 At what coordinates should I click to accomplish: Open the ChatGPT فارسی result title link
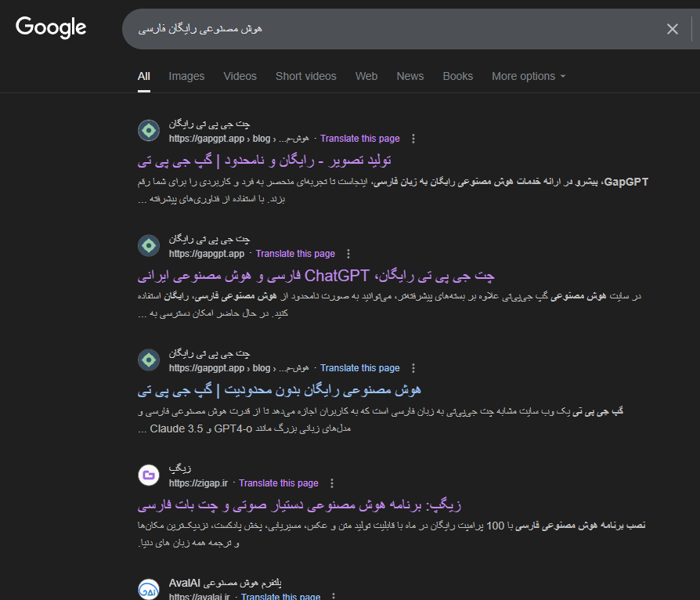click(x=316, y=276)
